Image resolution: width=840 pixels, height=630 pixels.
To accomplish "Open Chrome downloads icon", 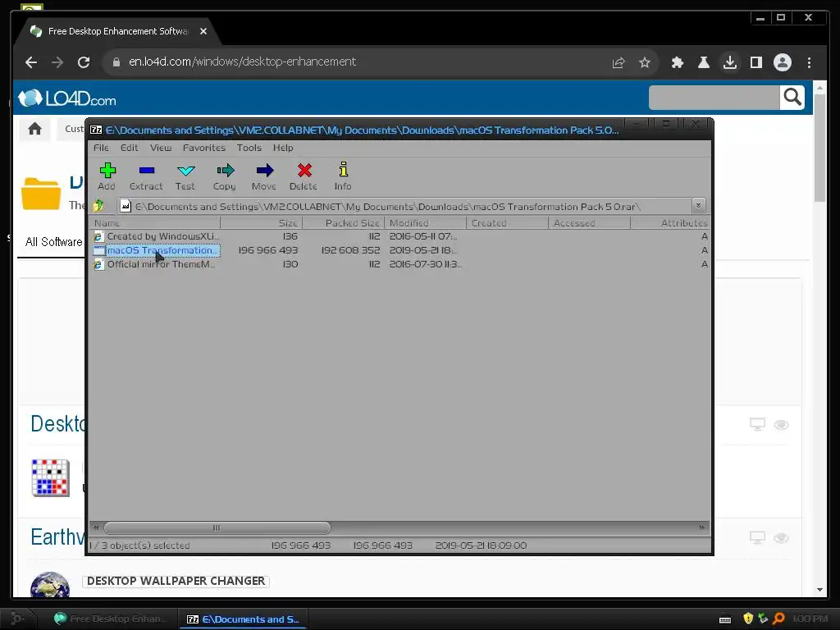I will click(x=729, y=62).
